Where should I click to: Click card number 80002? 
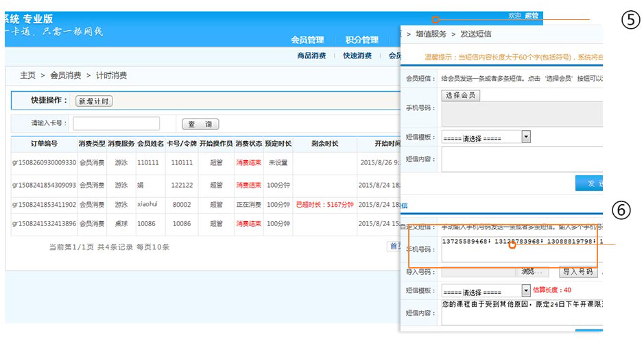point(182,204)
